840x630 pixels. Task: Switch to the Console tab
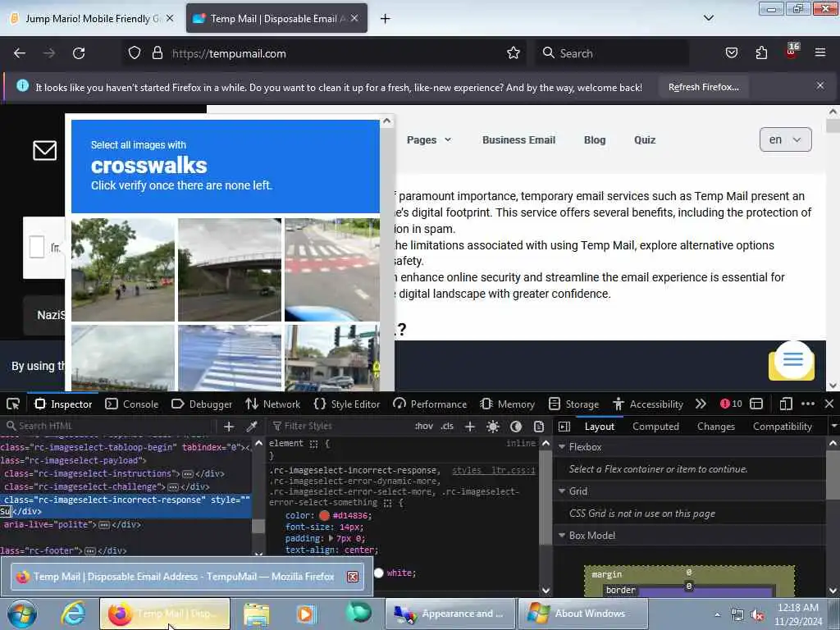(132, 404)
